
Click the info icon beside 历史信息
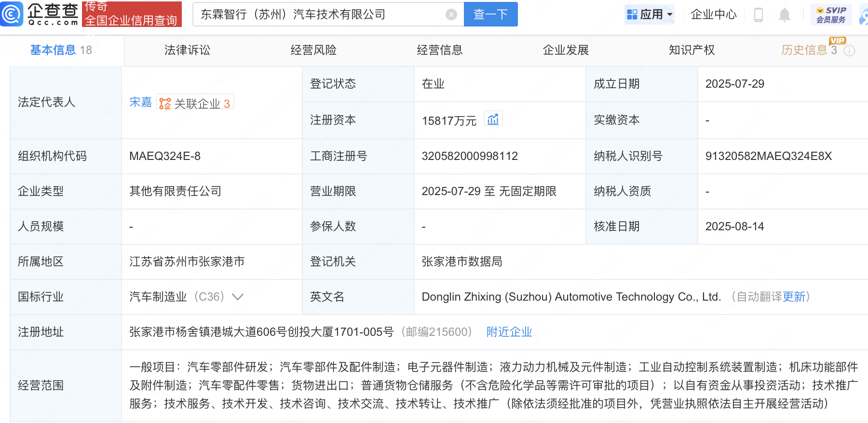(850, 51)
